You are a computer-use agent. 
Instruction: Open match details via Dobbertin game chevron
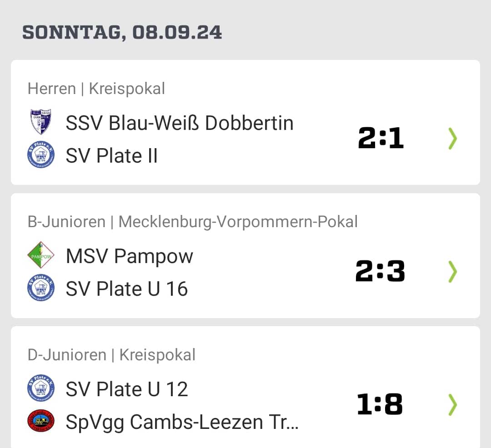tap(453, 138)
